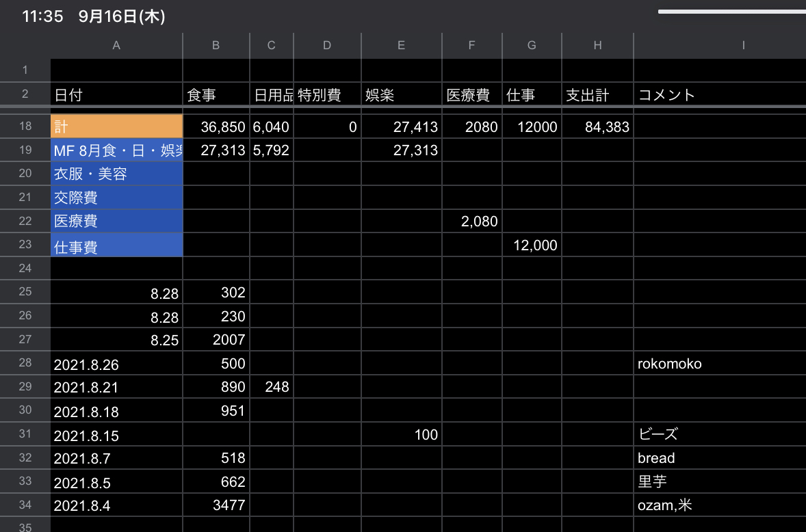This screenshot has width=806, height=532.
Task: Select the 12,000 仕事 expense cell
Action: (532, 244)
